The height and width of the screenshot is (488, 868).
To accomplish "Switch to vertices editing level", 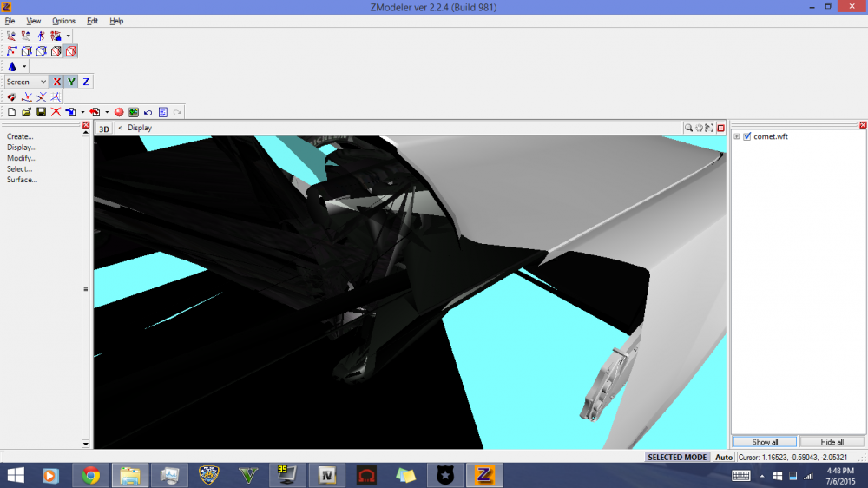I will (x=11, y=51).
